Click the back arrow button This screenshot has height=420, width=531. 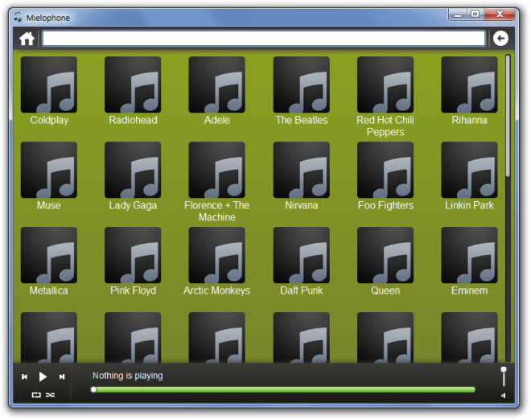click(500, 39)
